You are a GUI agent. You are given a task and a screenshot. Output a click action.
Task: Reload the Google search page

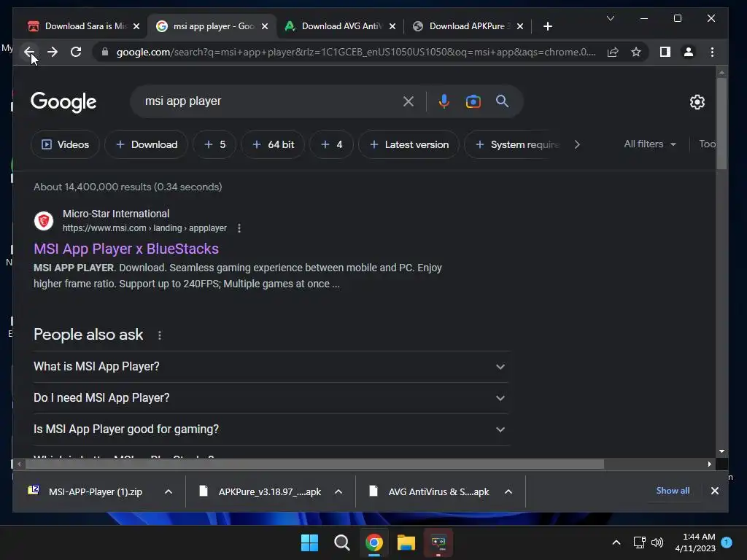pos(76,52)
